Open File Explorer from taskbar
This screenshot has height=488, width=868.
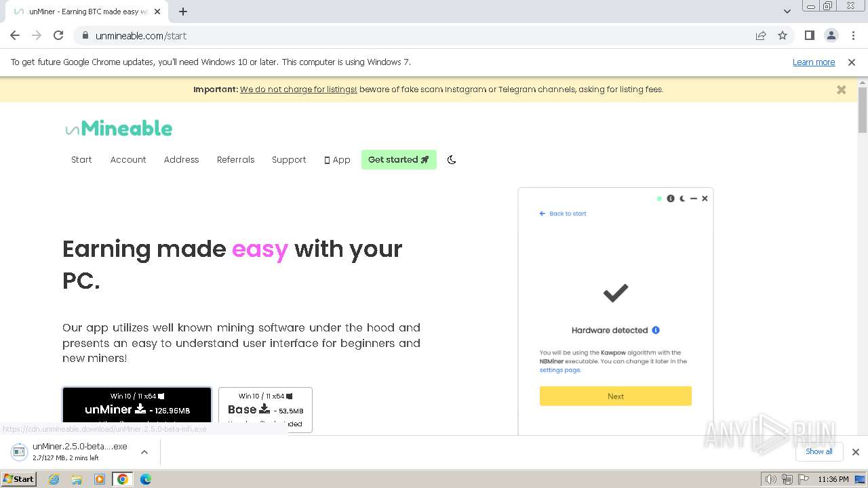[77, 479]
